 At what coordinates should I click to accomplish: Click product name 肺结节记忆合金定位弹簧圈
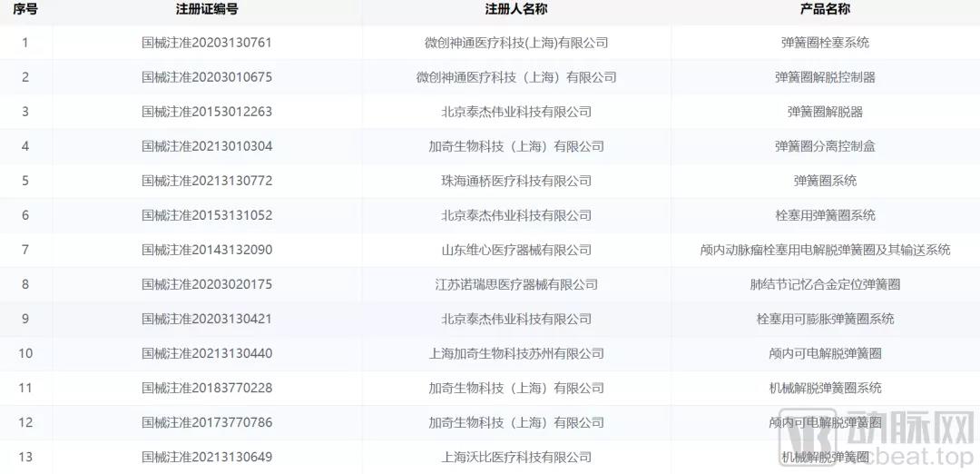click(825, 284)
